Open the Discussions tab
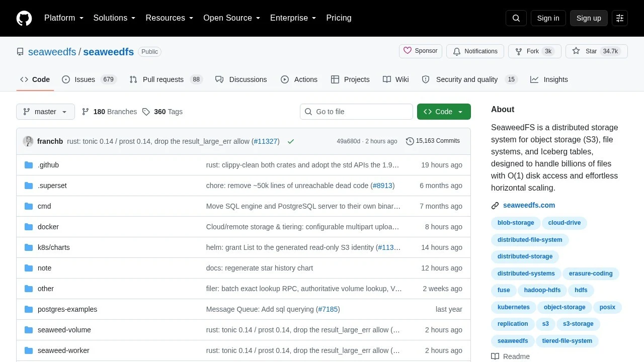The width and height of the screenshot is (644, 362). pos(241,79)
